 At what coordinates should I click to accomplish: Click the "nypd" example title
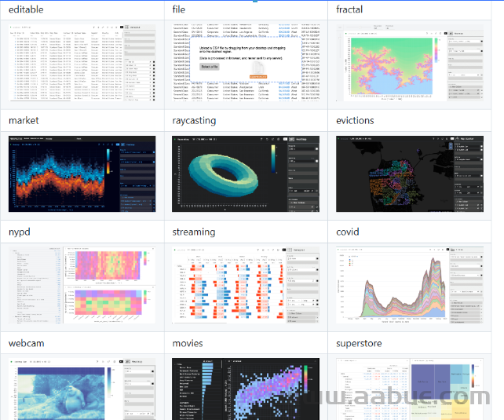click(20, 232)
